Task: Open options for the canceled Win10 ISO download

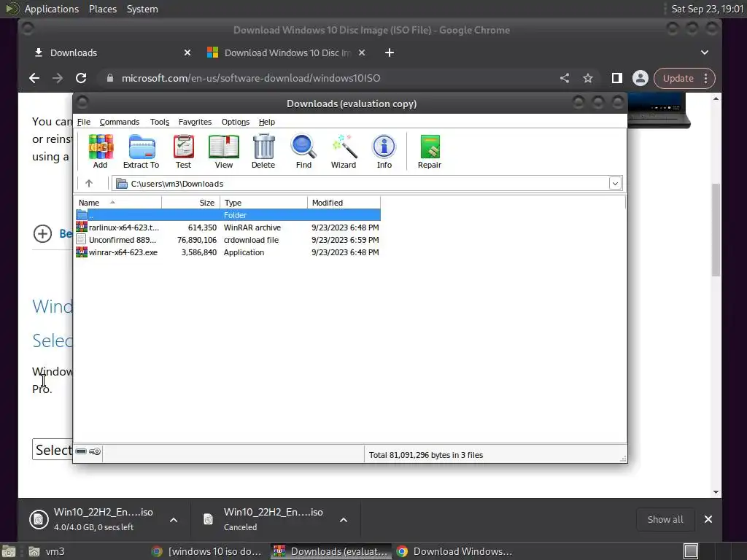Action: coord(344,519)
